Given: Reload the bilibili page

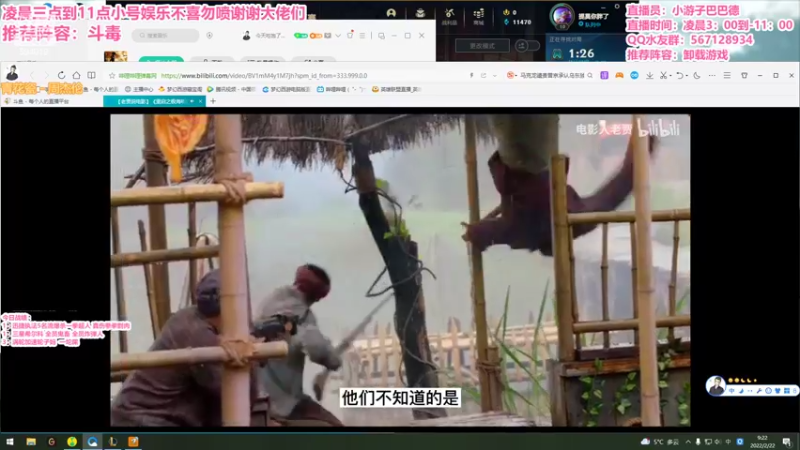Looking at the screenshot, I should (x=61, y=75).
